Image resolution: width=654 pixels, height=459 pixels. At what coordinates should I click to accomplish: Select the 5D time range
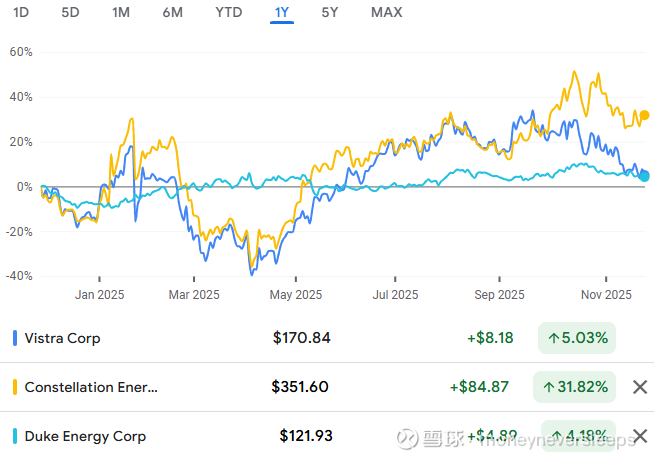70,13
